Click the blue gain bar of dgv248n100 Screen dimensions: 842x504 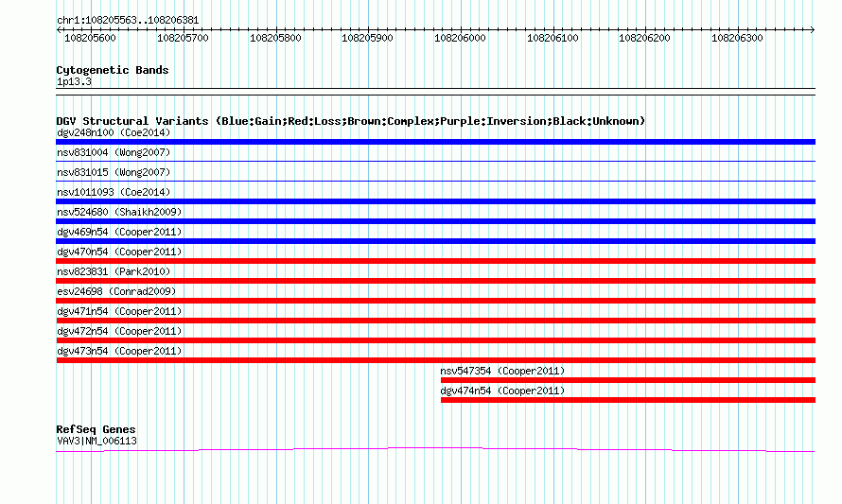click(x=435, y=142)
